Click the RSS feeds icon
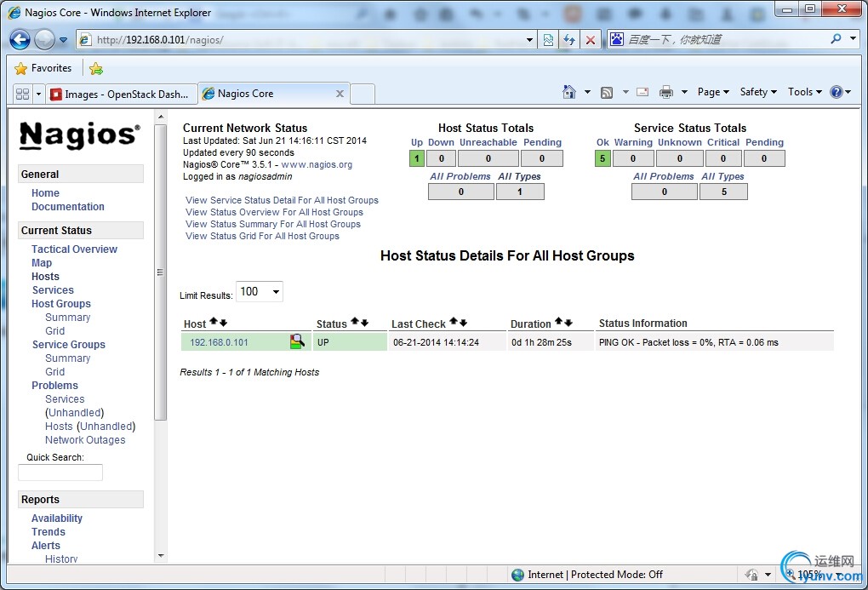This screenshot has width=868, height=590. click(607, 93)
